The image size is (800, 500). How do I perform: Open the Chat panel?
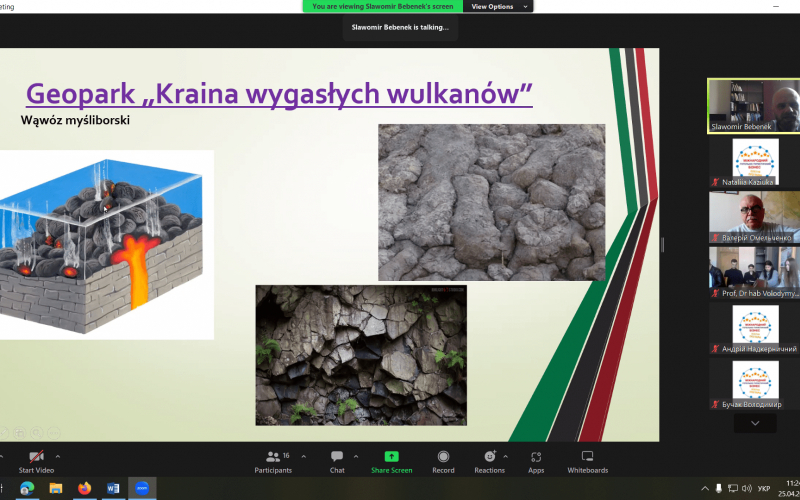337,462
